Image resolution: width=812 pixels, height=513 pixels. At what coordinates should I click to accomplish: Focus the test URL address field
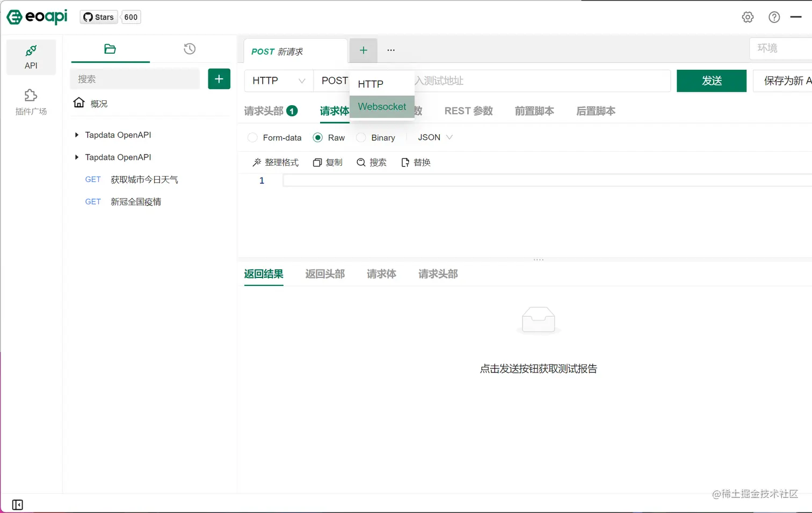click(x=542, y=81)
